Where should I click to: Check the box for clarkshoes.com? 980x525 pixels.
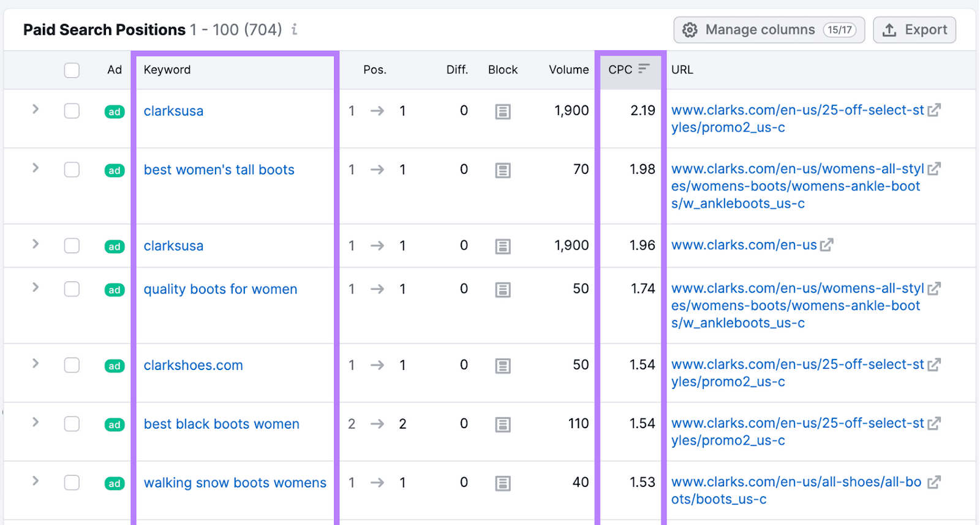point(72,365)
